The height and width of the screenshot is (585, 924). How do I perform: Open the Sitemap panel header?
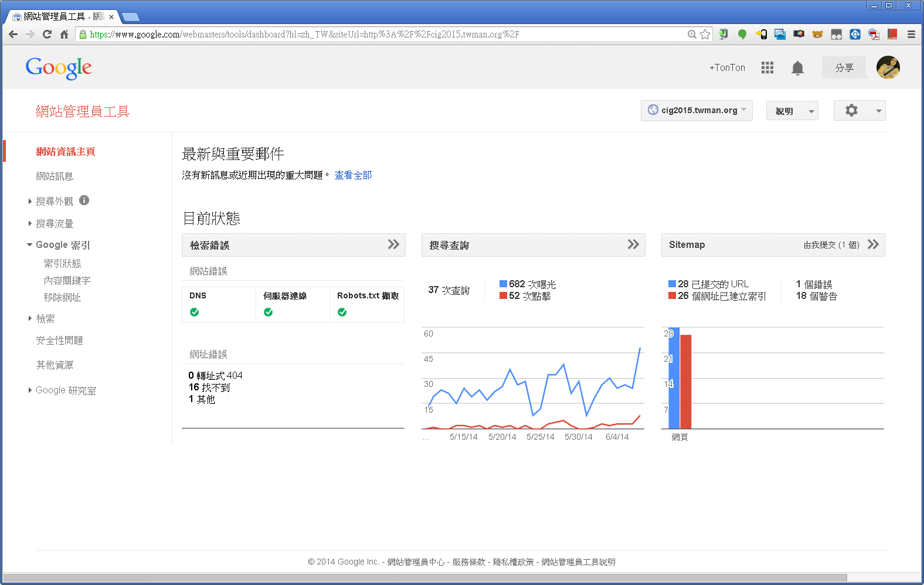click(773, 245)
